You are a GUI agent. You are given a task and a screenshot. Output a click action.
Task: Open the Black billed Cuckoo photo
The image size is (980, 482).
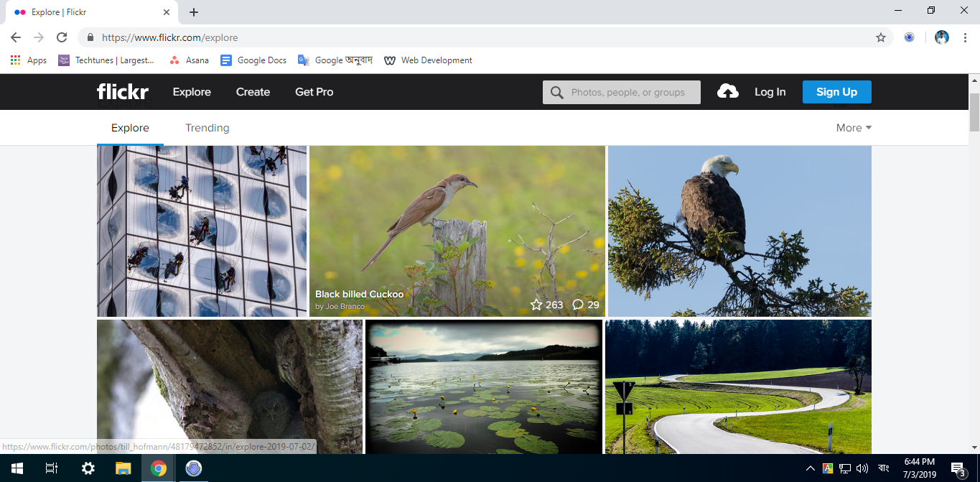click(457, 231)
